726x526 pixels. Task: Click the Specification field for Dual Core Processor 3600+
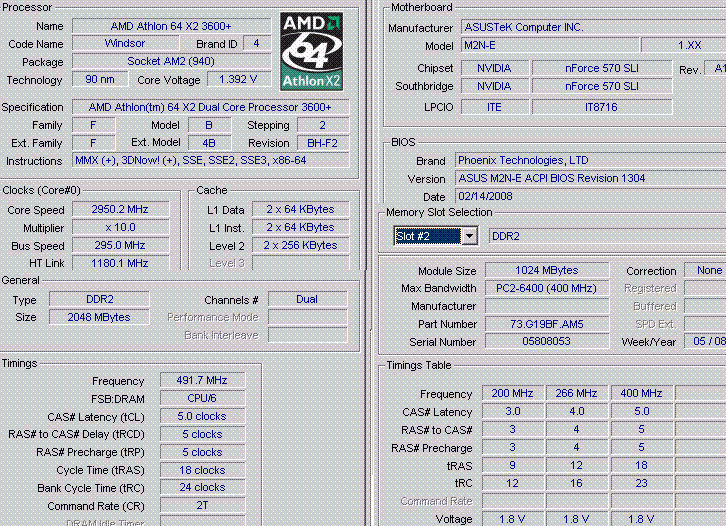click(211, 107)
